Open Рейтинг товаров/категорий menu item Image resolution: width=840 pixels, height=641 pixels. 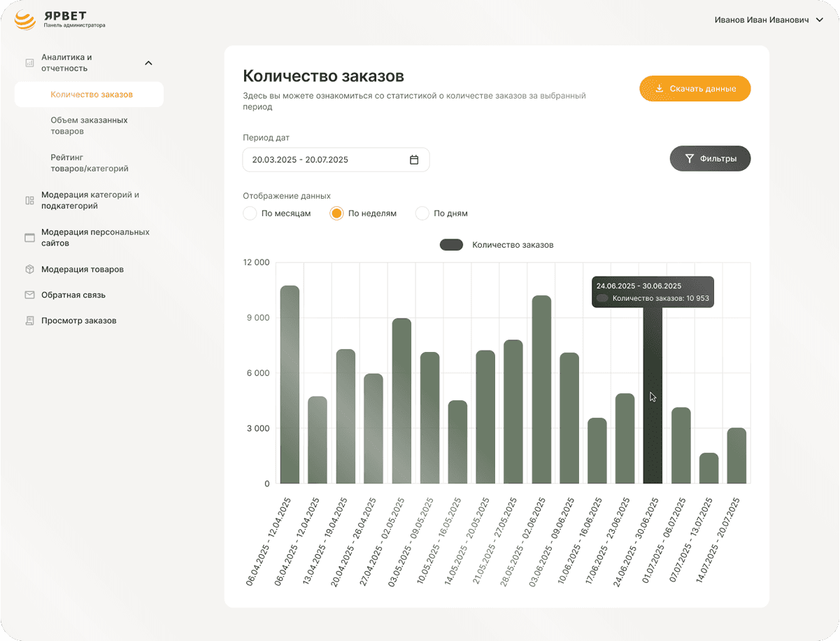(x=90, y=163)
